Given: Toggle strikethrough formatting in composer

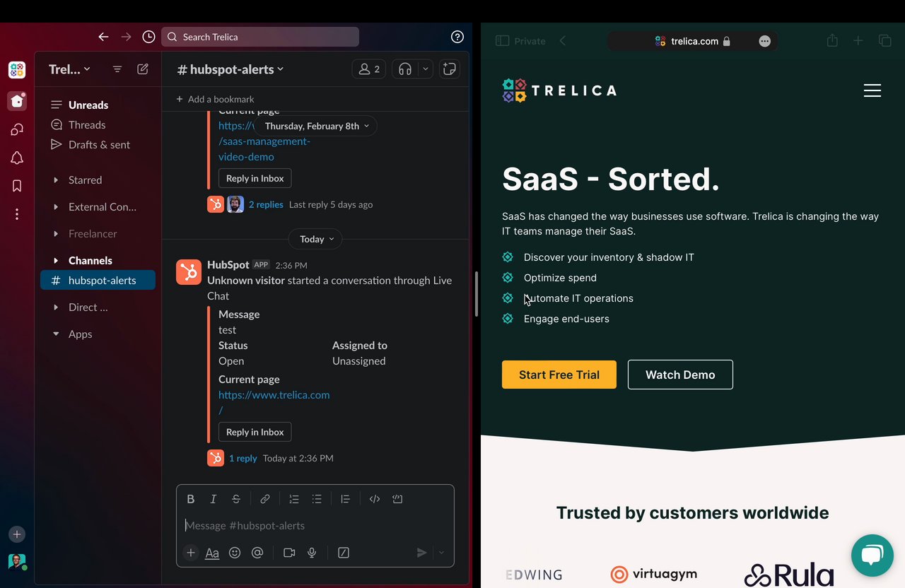Looking at the screenshot, I should (x=236, y=499).
